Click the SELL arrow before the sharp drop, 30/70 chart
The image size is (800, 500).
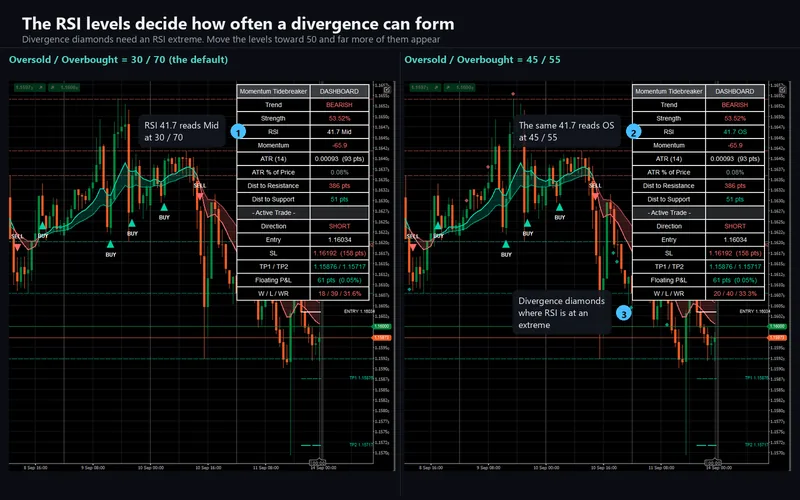[199, 195]
